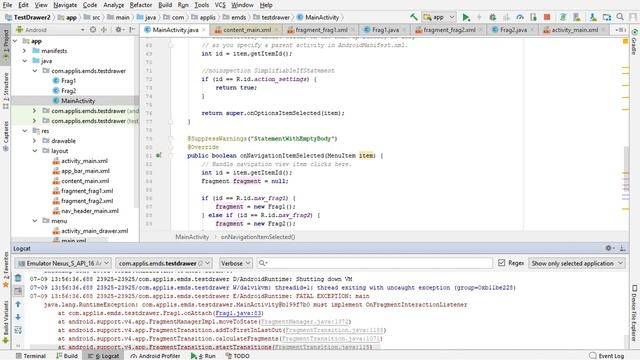Open the VCS menu
Viewport: 640px width, 360px height.
[220, 5]
